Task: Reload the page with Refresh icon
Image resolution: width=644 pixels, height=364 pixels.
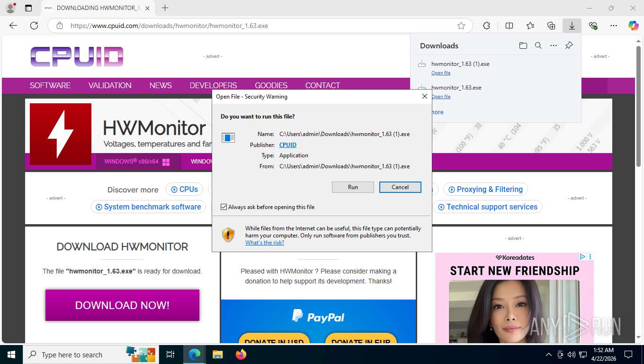Action: point(34,26)
